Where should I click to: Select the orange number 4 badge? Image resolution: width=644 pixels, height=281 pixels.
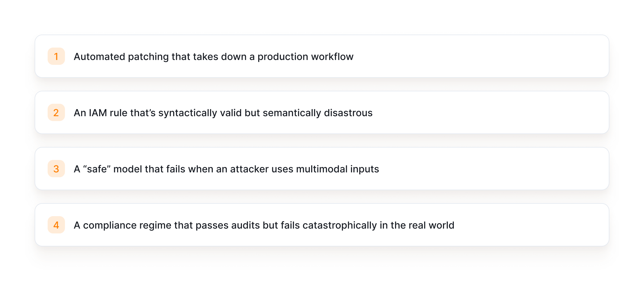point(56,225)
